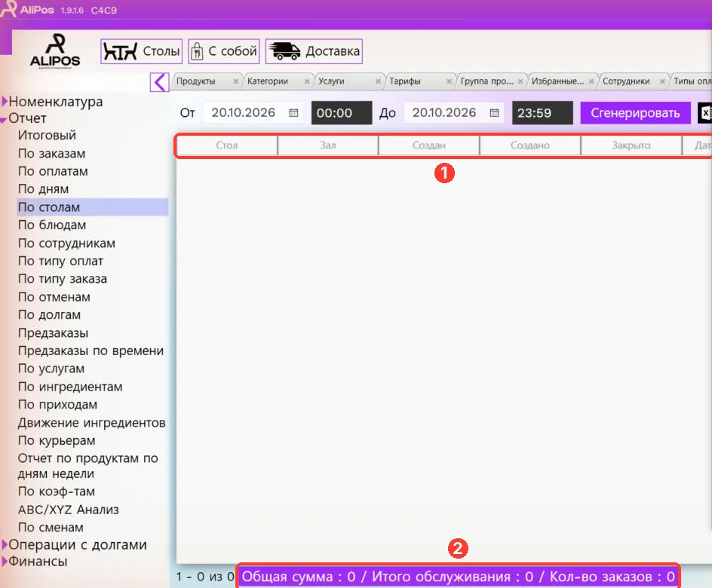The image size is (712, 588).
Task: Close the Тарифы tab
Action: tap(449, 81)
